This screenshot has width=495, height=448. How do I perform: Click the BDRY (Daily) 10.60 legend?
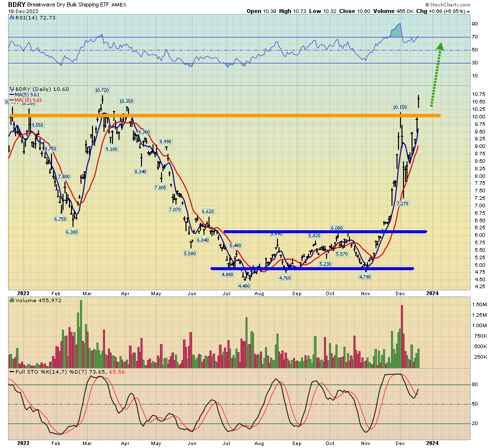pyautogui.click(x=42, y=89)
